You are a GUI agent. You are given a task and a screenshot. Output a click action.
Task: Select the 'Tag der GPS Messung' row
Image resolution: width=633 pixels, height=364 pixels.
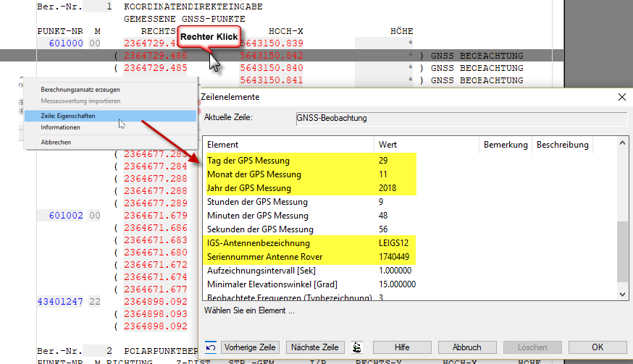pos(248,161)
